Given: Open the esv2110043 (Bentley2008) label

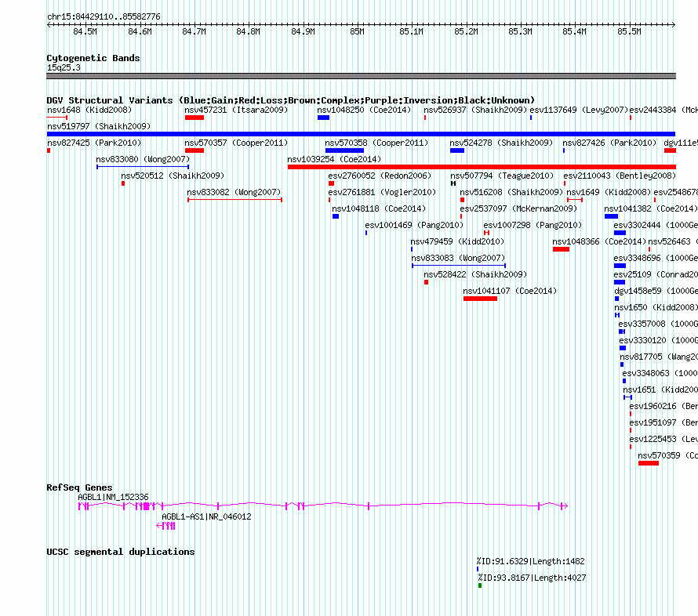Looking at the screenshot, I should [x=620, y=176].
